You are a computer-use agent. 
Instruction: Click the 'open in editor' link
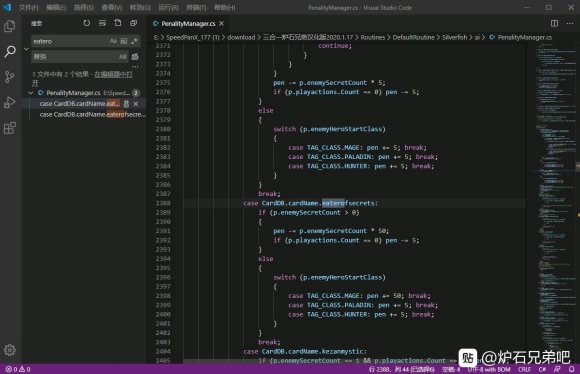[x=113, y=74]
